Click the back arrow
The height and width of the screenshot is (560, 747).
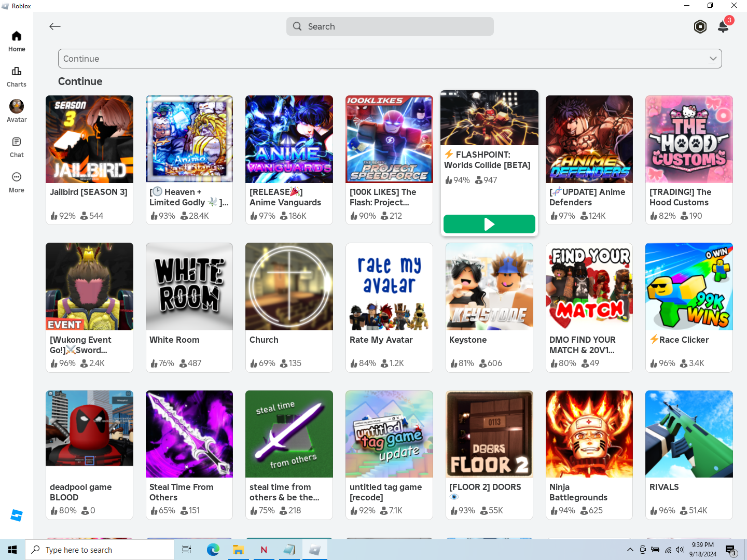click(x=55, y=26)
